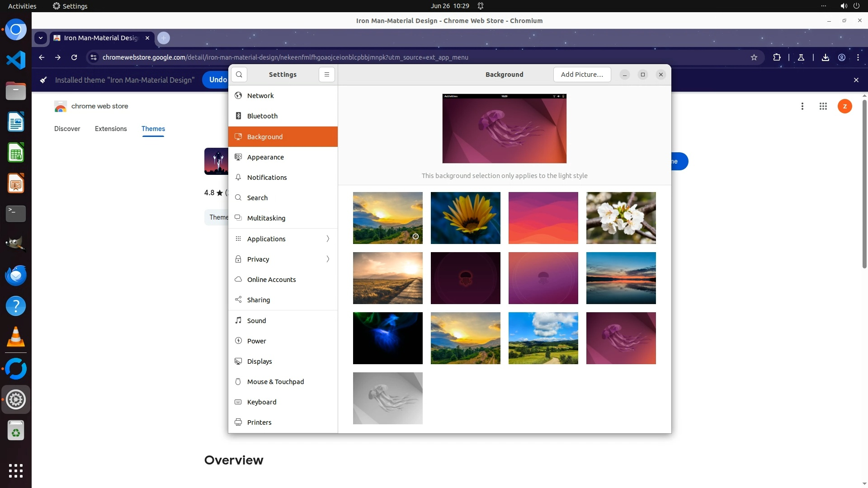Viewport: 868px width, 488px height.
Task: Reload the Chrome Web Store page
Action: click(74, 57)
